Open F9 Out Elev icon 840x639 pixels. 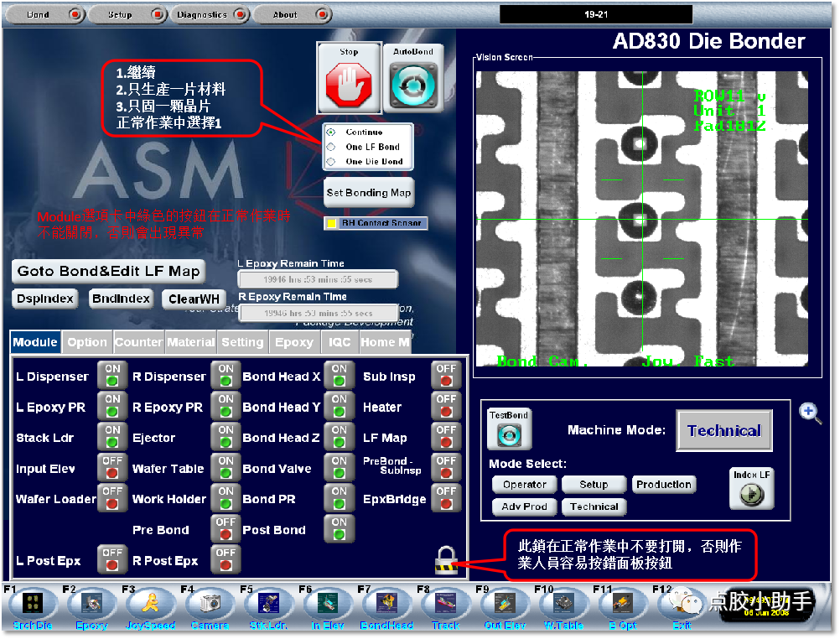[505, 604]
